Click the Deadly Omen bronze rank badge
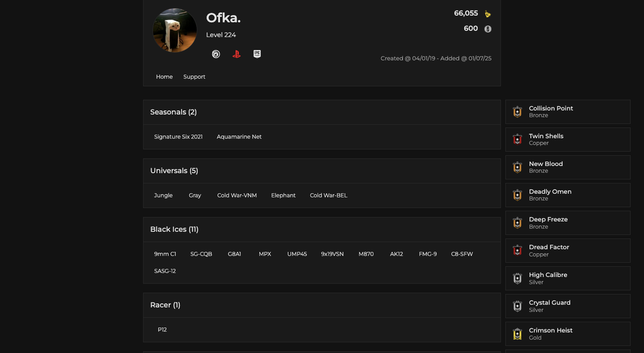This screenshot has height=353, width=644. pyautogui.click(x=517, y=195)
